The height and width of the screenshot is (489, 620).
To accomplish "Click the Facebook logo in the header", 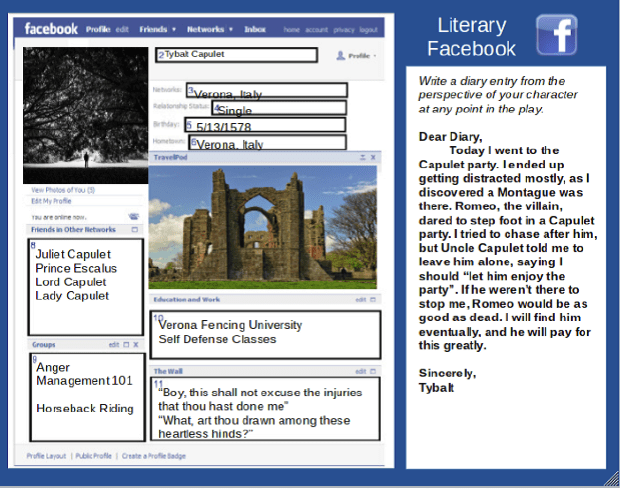I will 51,29.
